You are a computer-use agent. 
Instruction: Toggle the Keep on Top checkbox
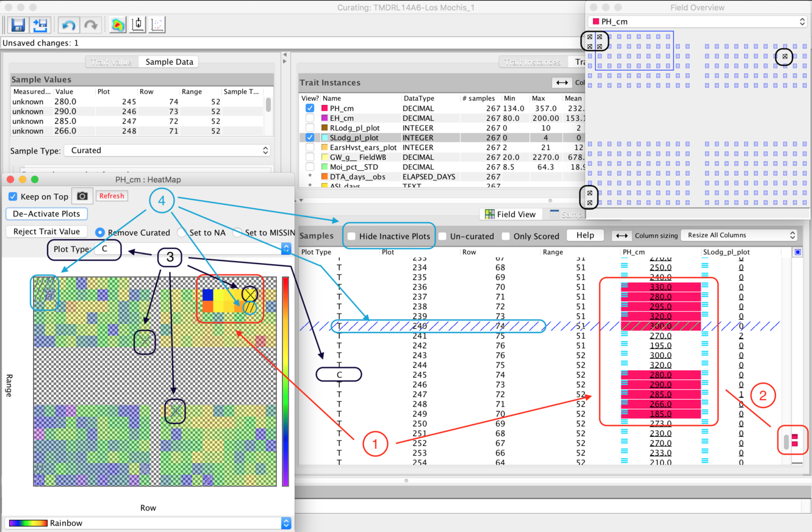point(13,196)
